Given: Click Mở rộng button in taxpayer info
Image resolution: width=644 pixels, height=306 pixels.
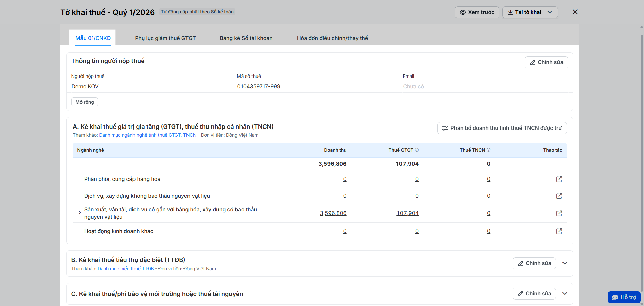Looking at the screenshot, I should tap(85, 102).
